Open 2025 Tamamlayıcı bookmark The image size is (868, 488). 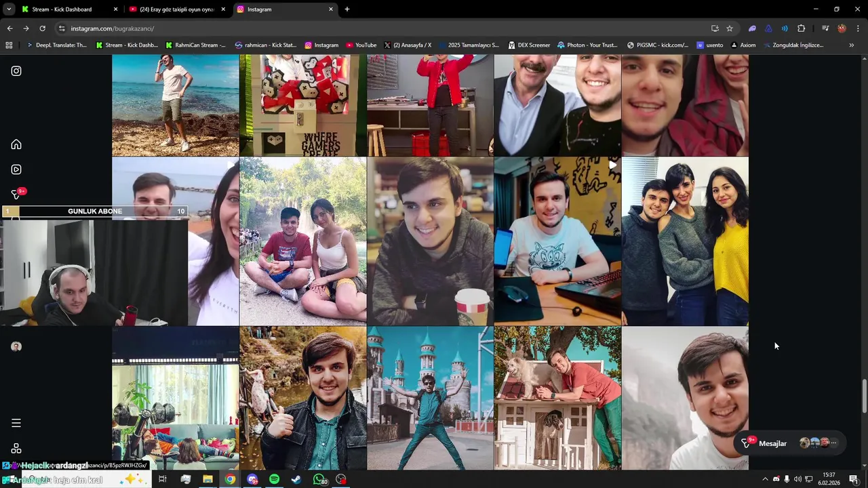469,45
